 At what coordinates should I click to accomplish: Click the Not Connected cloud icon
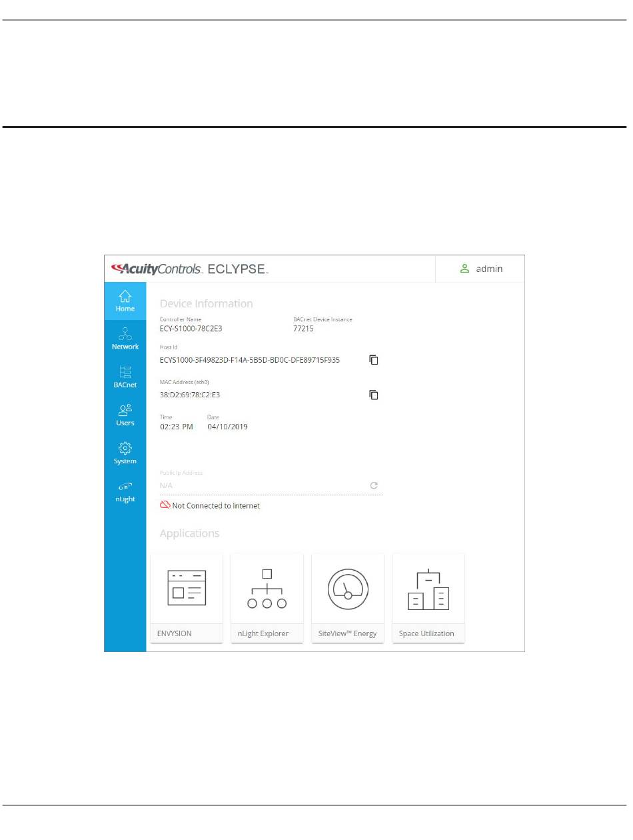(165, 505)
